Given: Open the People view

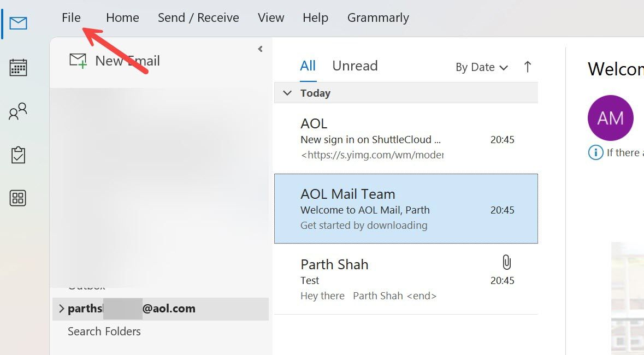Looking at the screenshot, I should coord(17,111).
